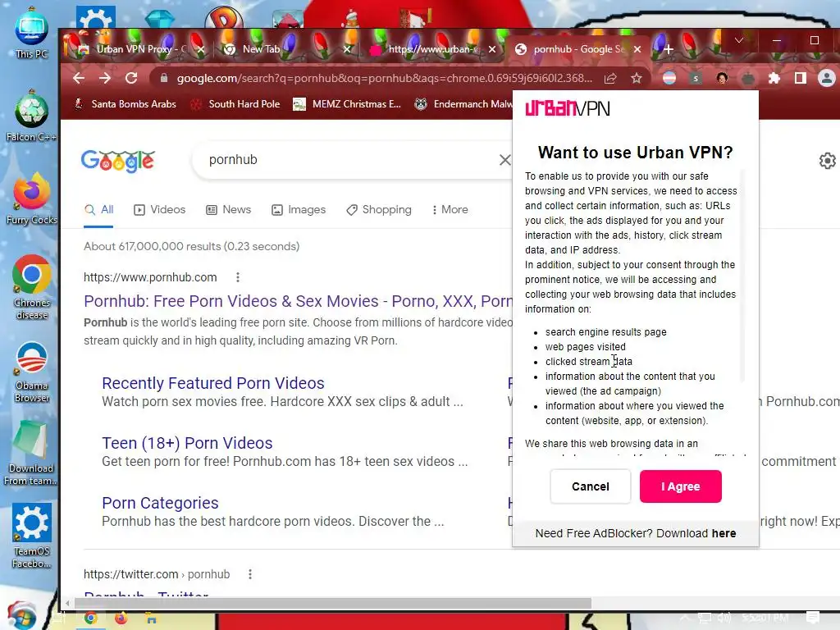This screenshot has height=630, width=840.
Task: Click the Chrome icon in the taskbar
Action: tap(90, 619)
